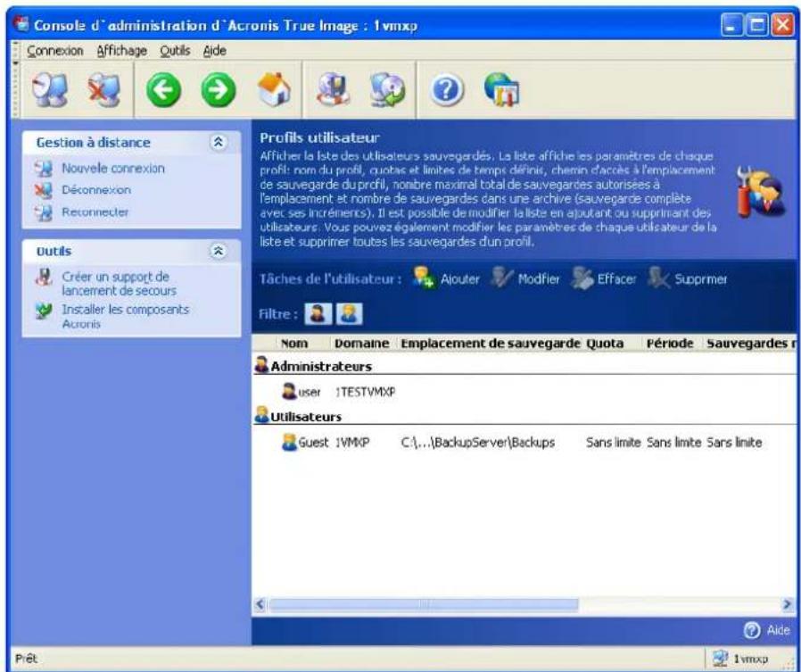Viewport: 801px width, 672px height.
Task: Click Créer un support de lancement de secours
Action: click(x=119, y=284)
